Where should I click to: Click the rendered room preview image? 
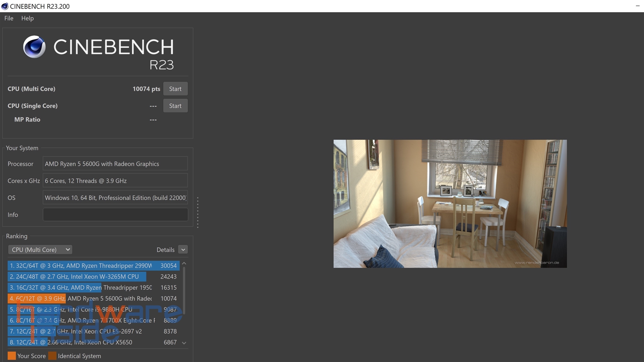click(x=450, y=203)
